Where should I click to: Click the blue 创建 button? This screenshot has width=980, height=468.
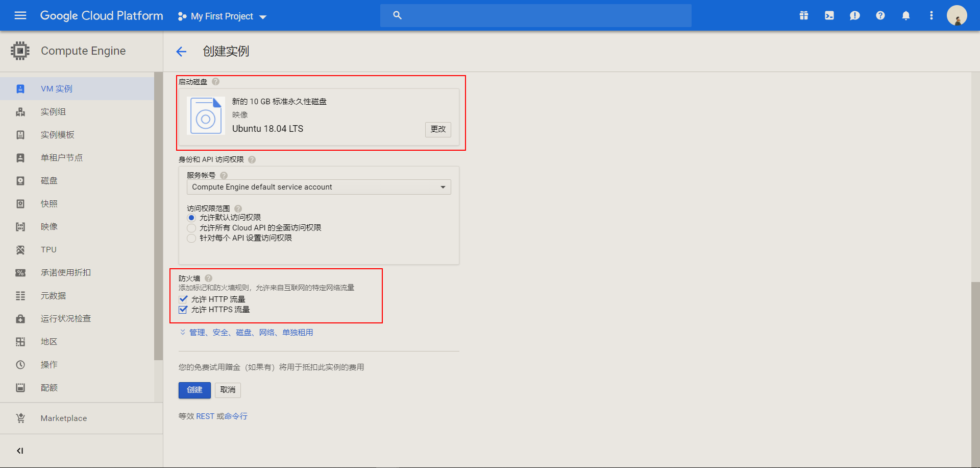194,390
